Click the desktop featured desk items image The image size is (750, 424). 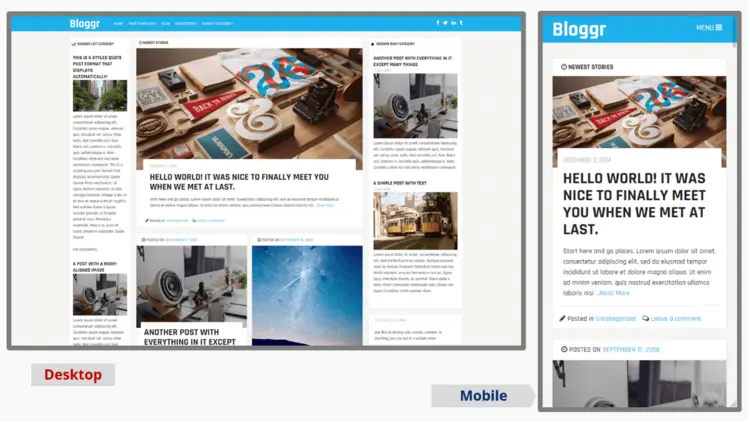click(x=249, y=104)
